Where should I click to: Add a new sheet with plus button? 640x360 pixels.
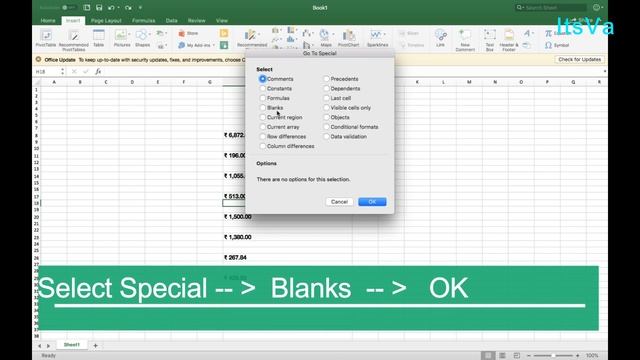[95, 345]
